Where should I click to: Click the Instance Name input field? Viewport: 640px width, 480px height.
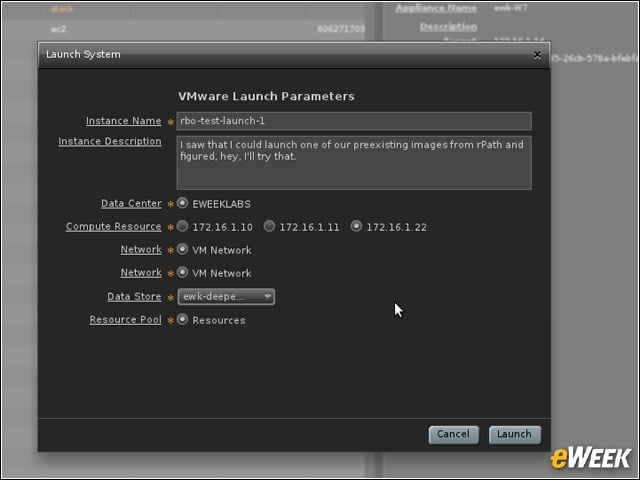tap(354, 121)
